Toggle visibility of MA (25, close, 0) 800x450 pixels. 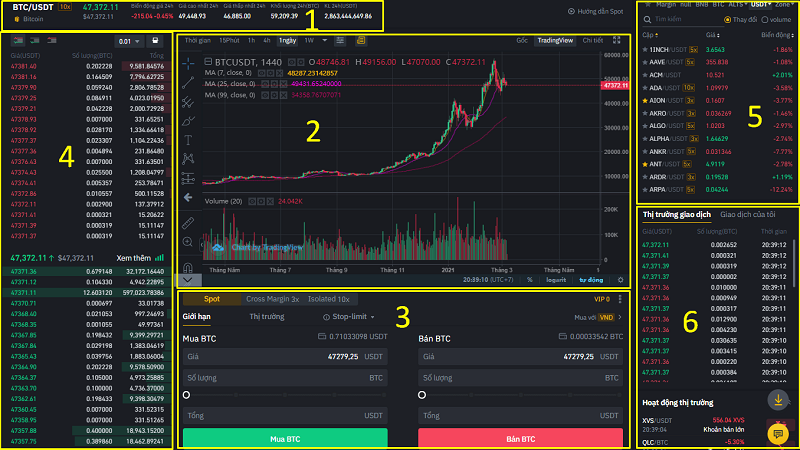(x=265, y=84)
